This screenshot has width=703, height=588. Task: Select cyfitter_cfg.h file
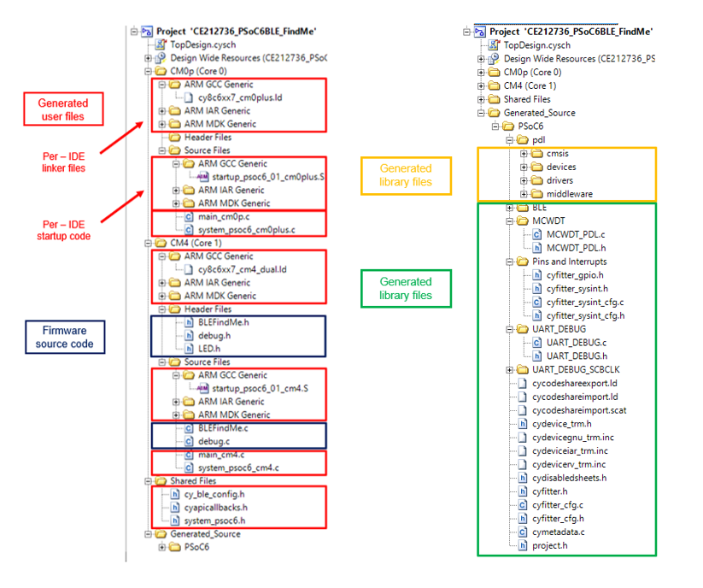(558, 519)
